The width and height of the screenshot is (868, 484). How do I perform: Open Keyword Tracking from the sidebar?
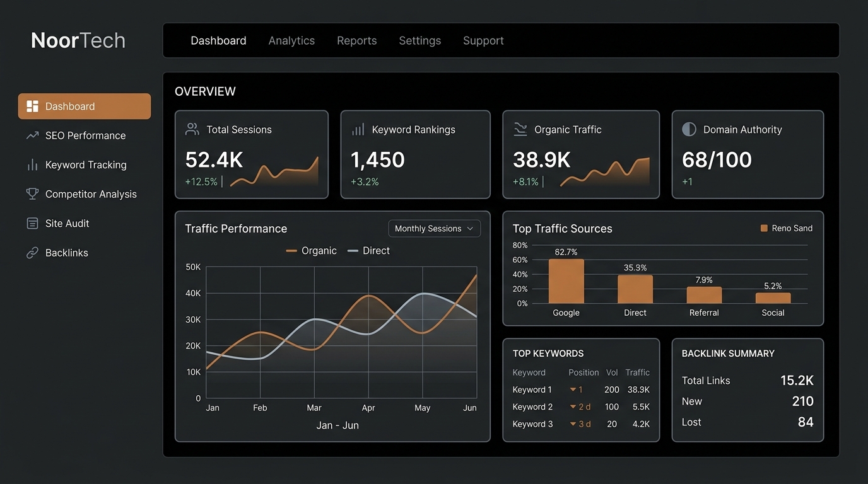(x=85, y=165)
